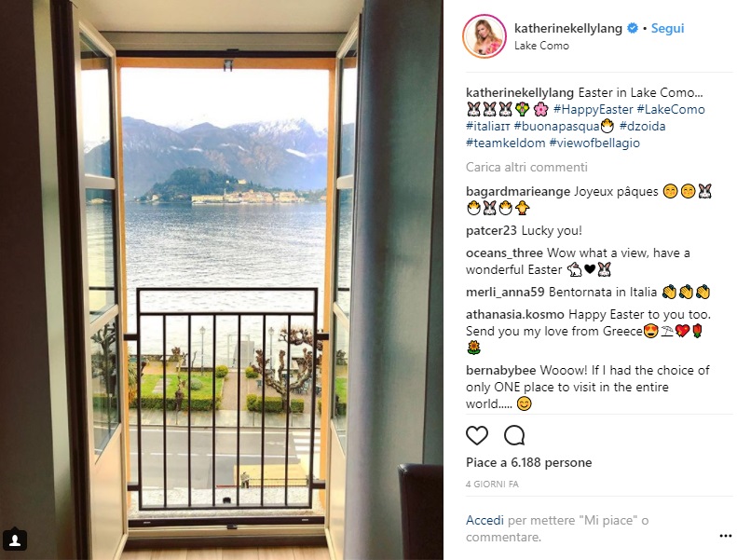Load more comments with Carica altri commenti
The height and width of the screenshot is (560, 737).
point(526,168)
